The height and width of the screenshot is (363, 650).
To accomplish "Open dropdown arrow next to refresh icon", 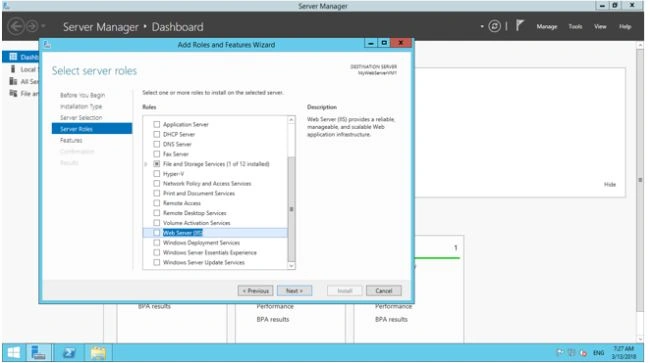I will (x=482, y=26).
